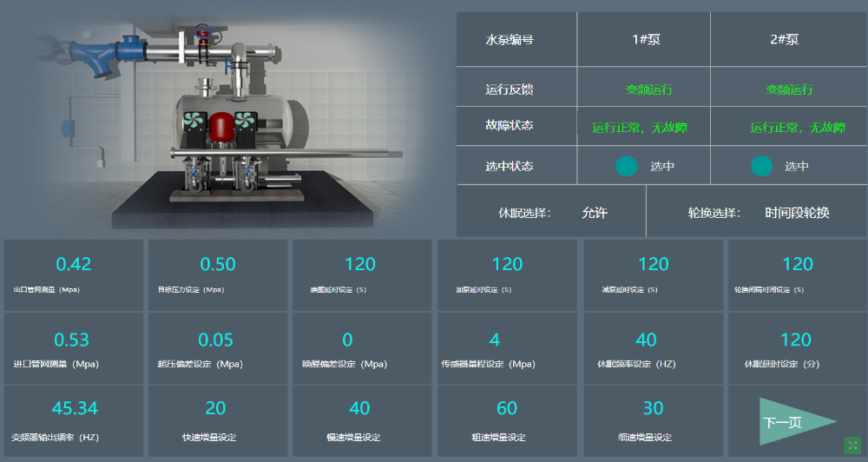The height and width of the screenshot is (462, 868).
Task: Click the 2#泵 column header
Action: (785, 39)
